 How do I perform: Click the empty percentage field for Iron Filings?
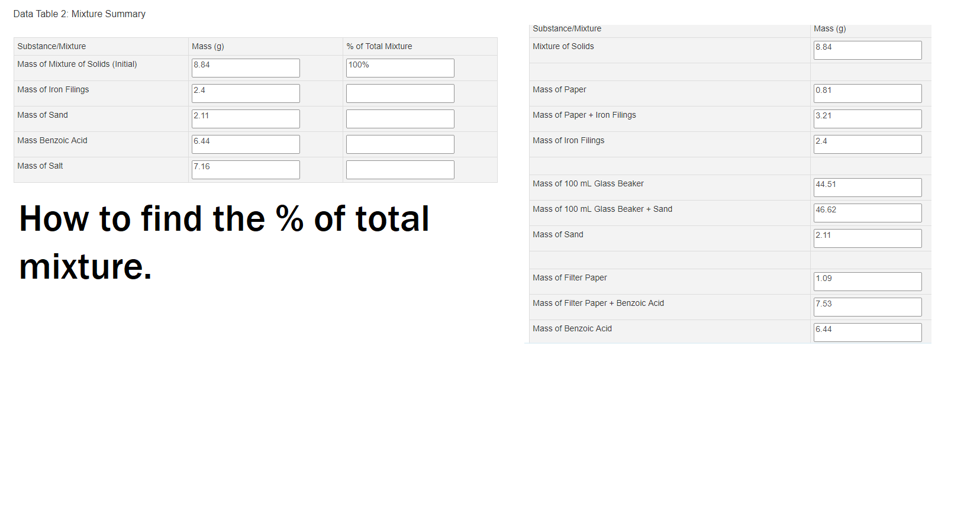click(x=400, y=93)
